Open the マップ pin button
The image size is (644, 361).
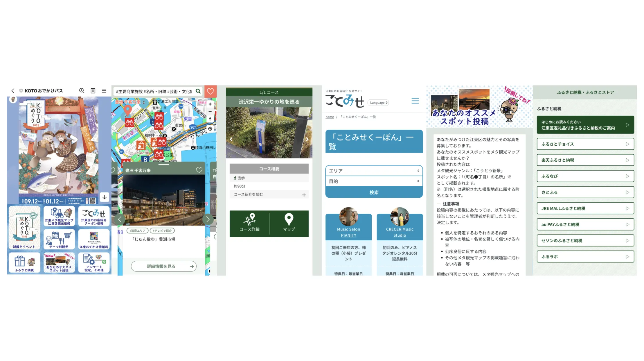(x=289, y=224)
